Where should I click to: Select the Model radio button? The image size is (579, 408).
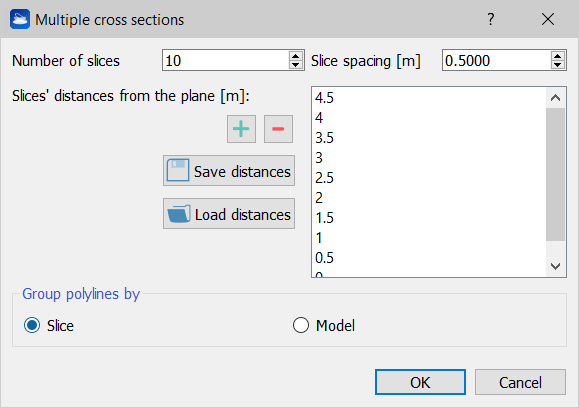[301, 325]
